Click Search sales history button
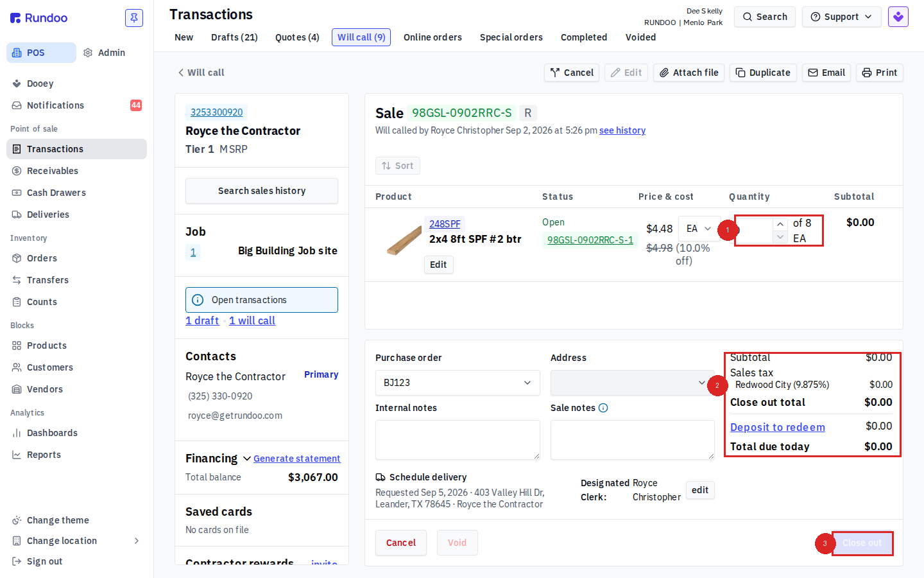924x578 pixels. [262, 191]
